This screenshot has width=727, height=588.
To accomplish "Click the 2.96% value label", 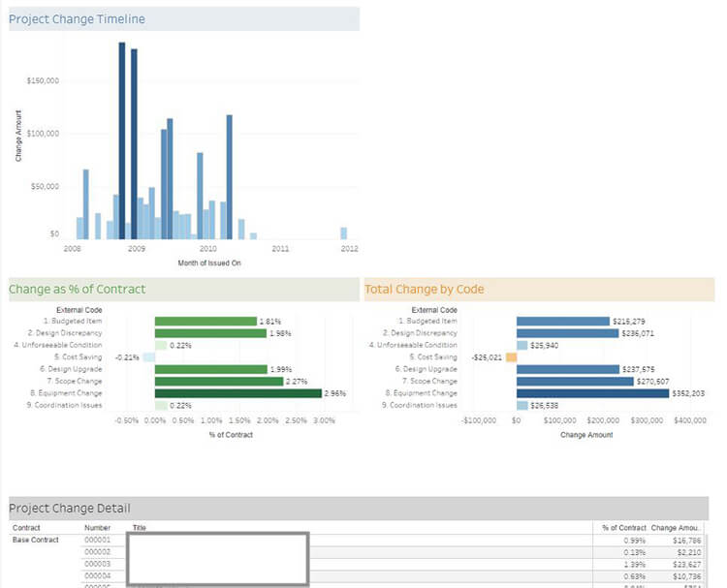I will click(334, 393).
